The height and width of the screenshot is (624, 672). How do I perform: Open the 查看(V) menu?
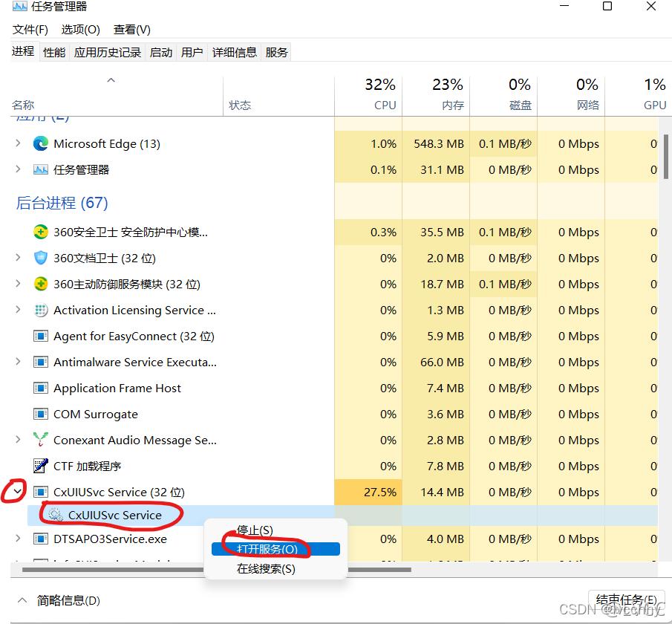(132, 30)
